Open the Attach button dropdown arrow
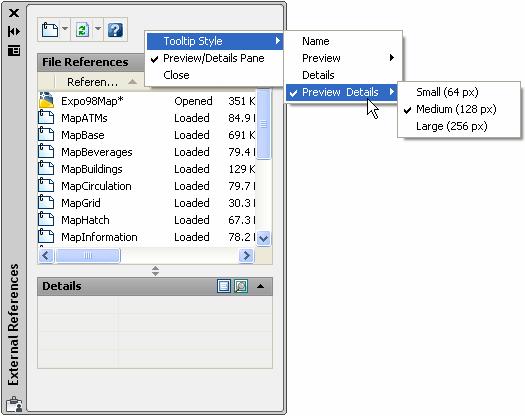 coord(65,29)
